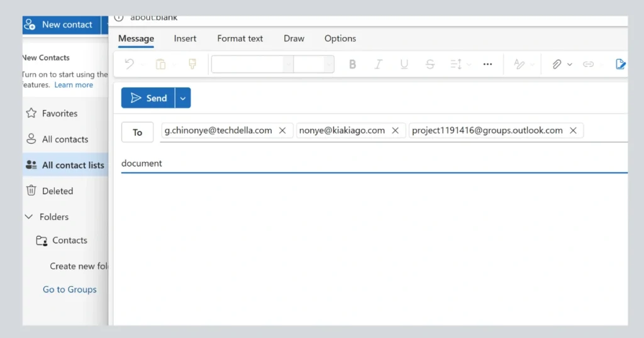644x338 pixels.
Task: Apply strikethrough formatting
Action: [430, 64]
